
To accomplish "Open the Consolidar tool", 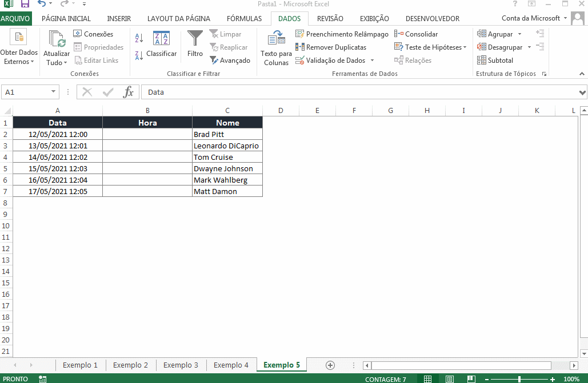I will tap(416, 34).
